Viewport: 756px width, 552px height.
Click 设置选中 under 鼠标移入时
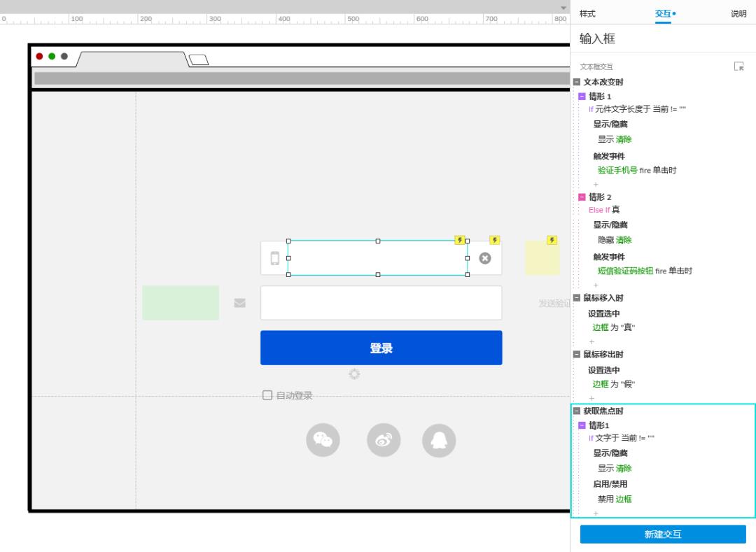click(x=603, y=313)
